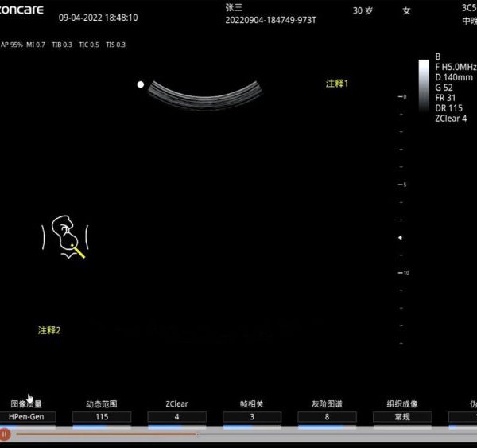Adjust the 动态范围 value 115
The image size is (477, 448).
[102, 416]
